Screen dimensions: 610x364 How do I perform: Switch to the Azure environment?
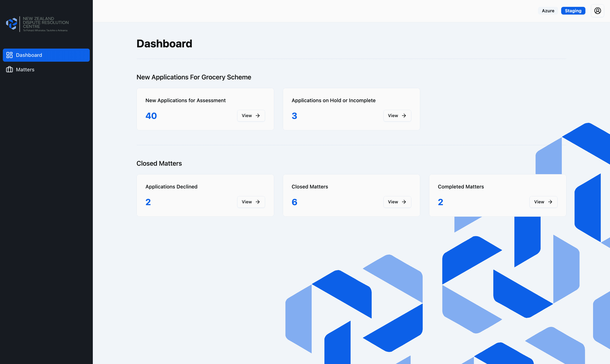point(548,11)
